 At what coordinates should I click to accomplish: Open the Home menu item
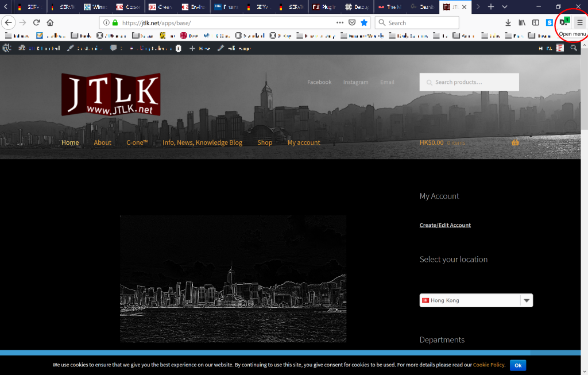(x=70, y=142)
